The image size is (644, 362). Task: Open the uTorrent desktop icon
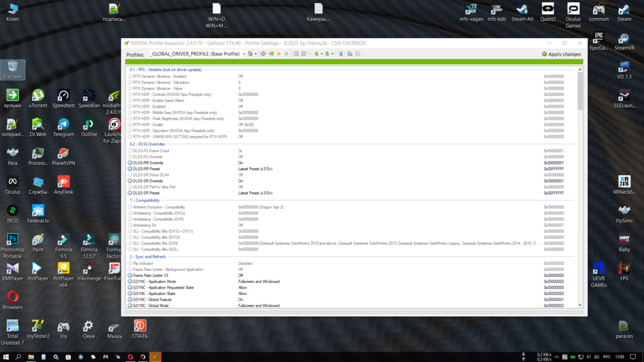[38, 99]
